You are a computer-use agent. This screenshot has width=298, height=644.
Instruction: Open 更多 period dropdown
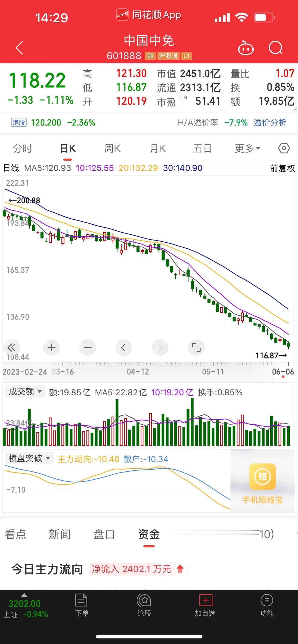248,148
